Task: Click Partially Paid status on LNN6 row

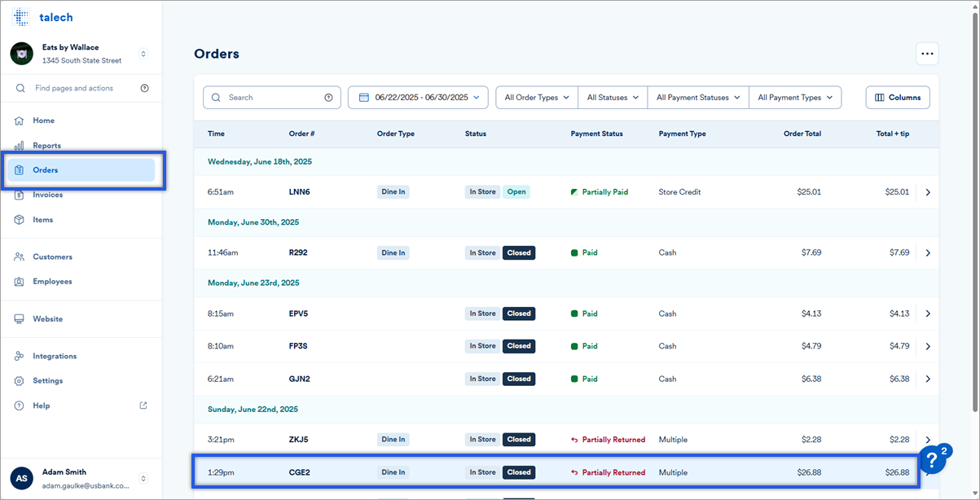Action: (600, 192)
